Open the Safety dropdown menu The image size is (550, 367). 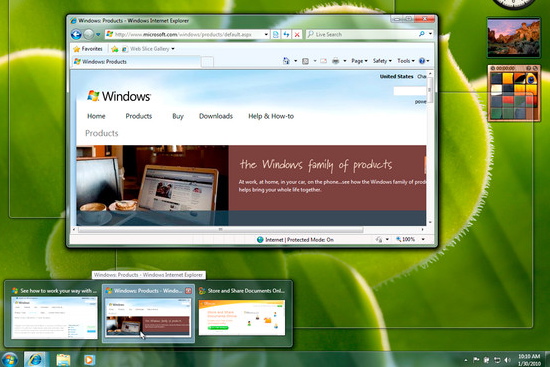[382, 61]
